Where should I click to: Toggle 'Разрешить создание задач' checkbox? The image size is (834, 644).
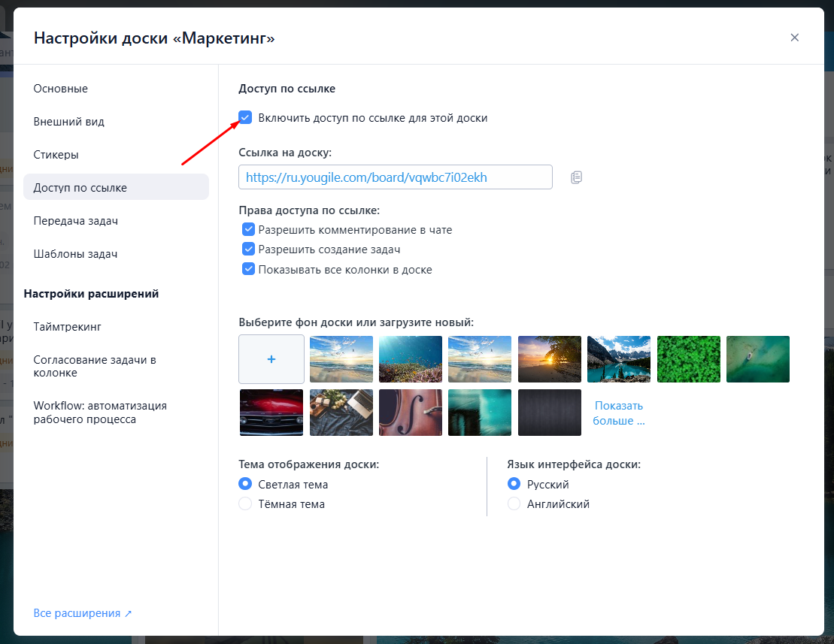coord(248,249)
